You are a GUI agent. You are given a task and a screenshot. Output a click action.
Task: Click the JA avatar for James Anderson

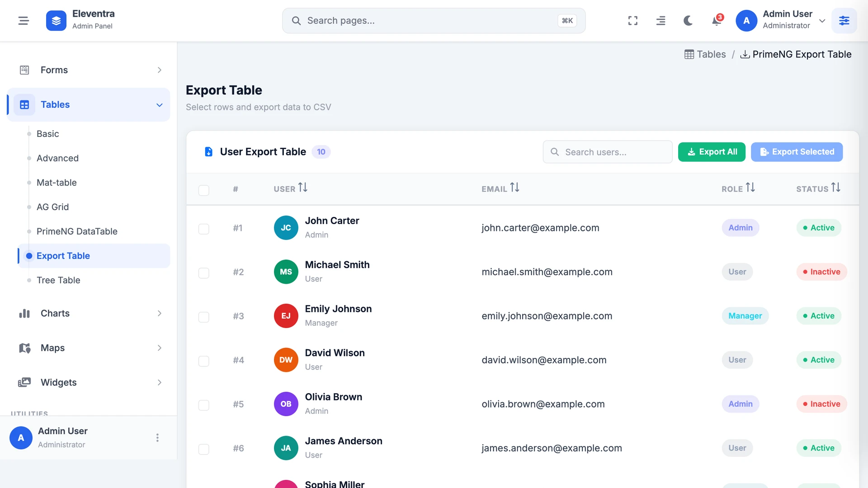pyautogui.click(x=286, y=448)
